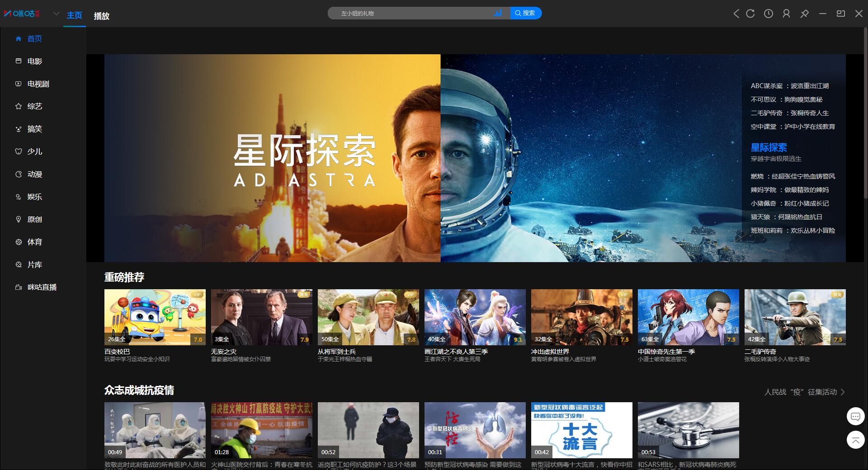
Task: Click the back-to-top arrow icon
Action: (x=855, y=440)
